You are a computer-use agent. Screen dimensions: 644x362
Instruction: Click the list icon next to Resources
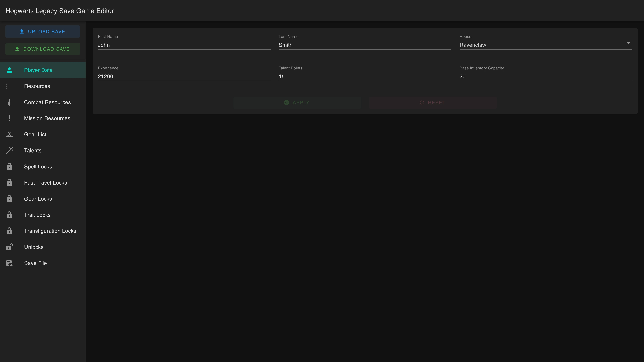tap(9, 86)
